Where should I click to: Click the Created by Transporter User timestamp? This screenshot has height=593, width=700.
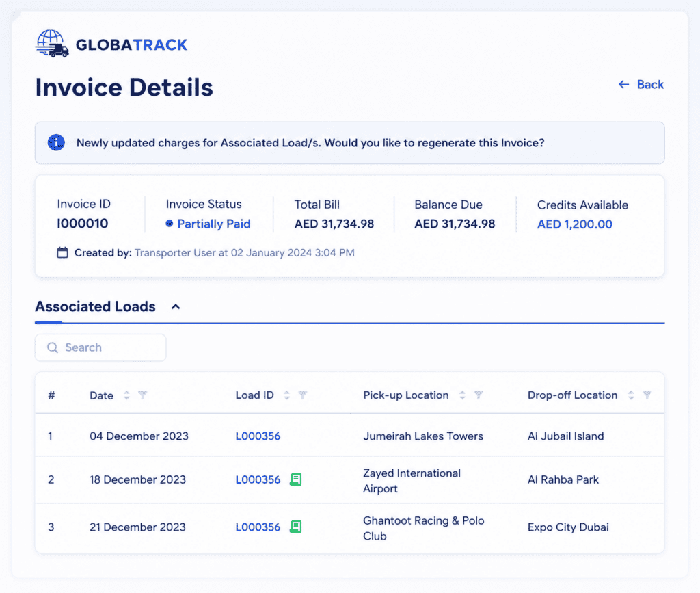245,253
